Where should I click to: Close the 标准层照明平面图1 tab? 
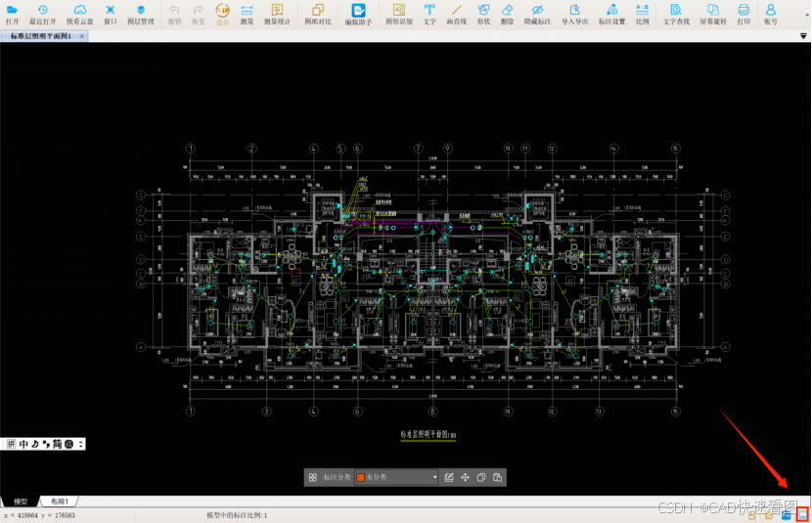point(82,36)
